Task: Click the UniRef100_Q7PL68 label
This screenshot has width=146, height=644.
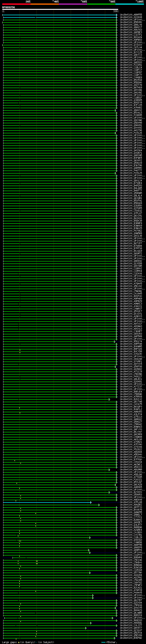Action: click(x=131, y=502)
